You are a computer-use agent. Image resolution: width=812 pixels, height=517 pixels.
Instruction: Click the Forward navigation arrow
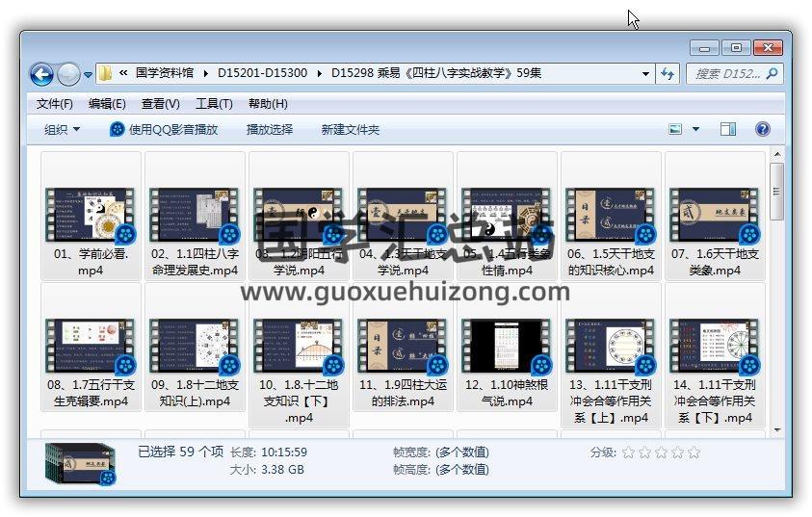tap(68, 74)
